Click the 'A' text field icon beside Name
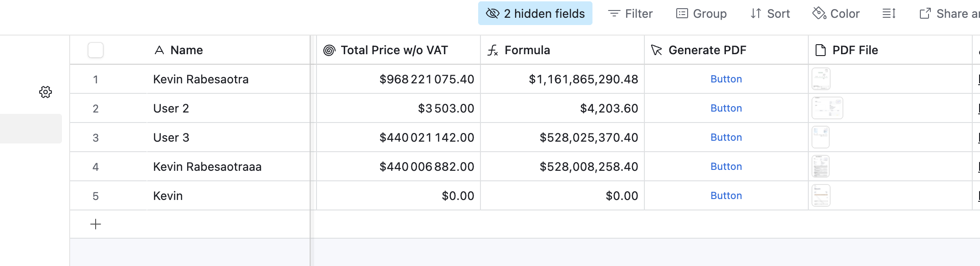Image resolution: width=980 pixels, height=266 pixels. (x=159, y=50)
